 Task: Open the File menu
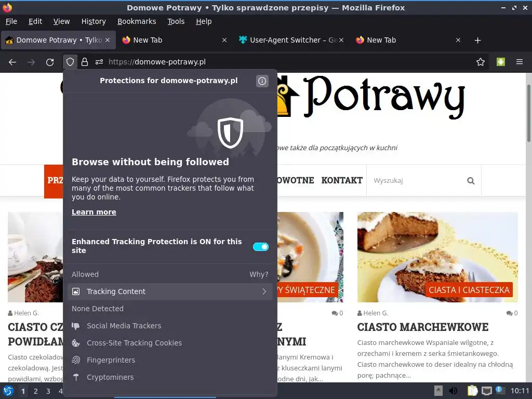11,21
